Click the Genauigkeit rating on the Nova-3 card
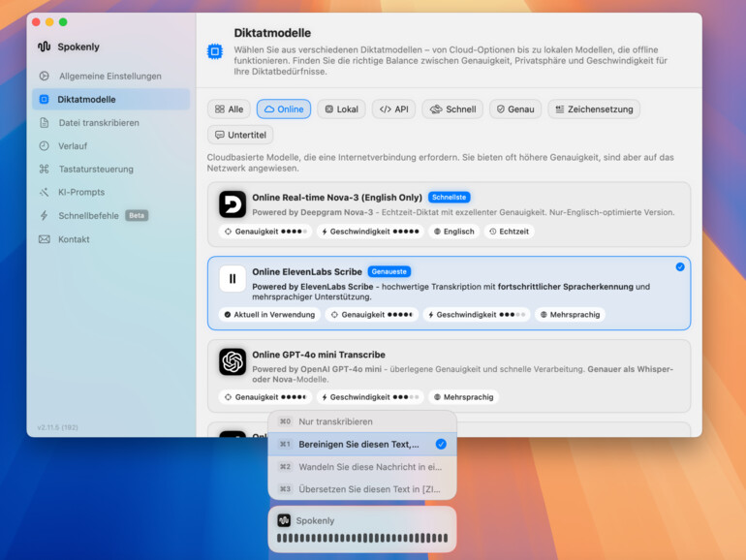The image size is (746, 560). click(x=265, y=232)
